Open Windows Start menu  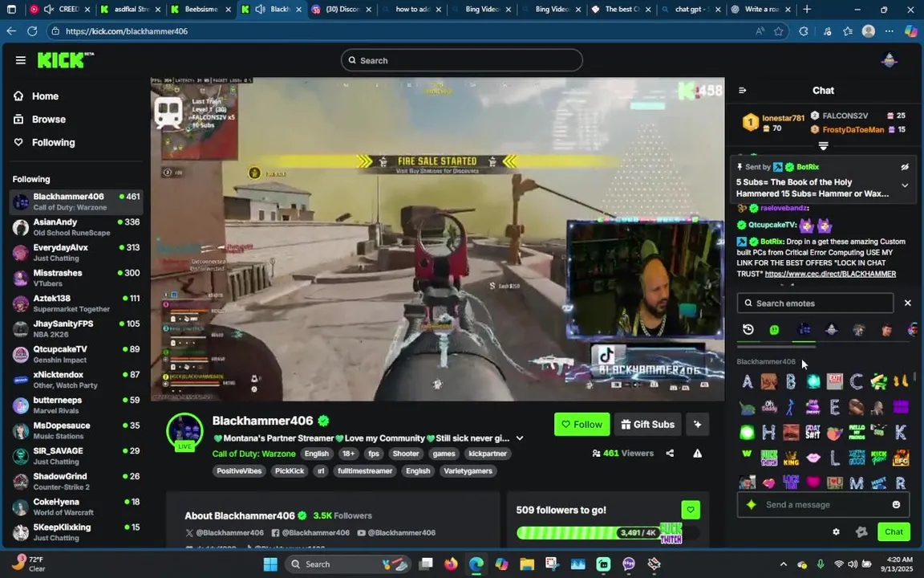(x=269, y=564)
